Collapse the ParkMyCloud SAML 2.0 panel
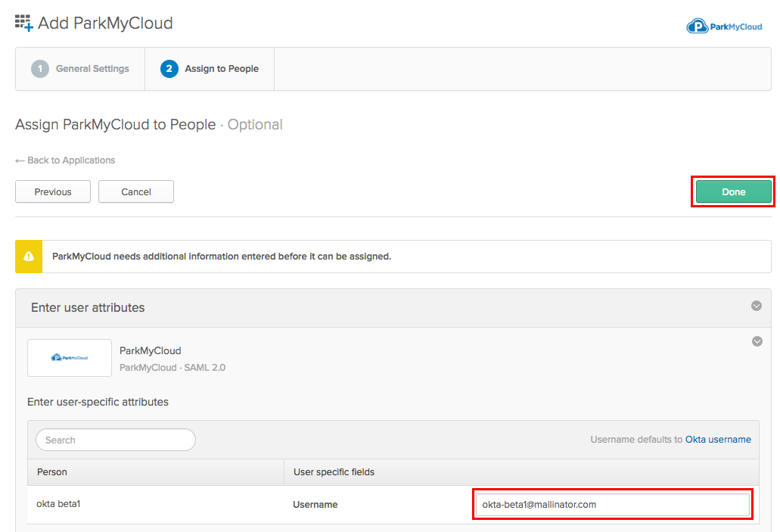Screen dimensions: 780x532 pyautogui.click(x=757, y=341)
